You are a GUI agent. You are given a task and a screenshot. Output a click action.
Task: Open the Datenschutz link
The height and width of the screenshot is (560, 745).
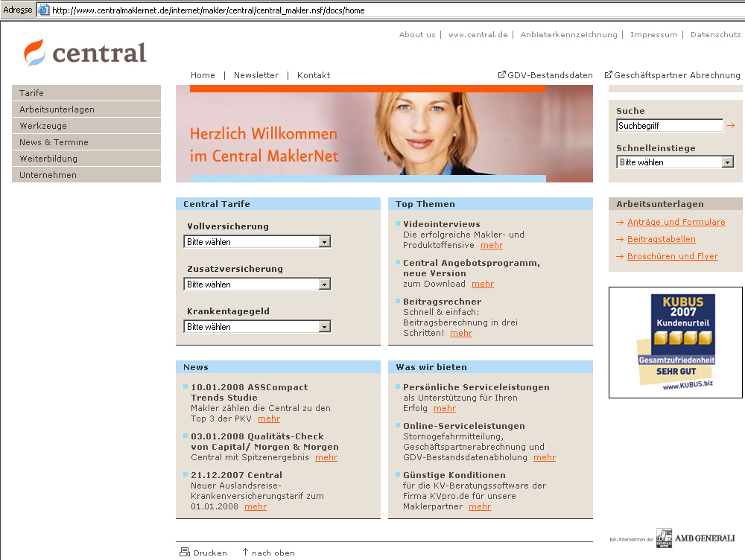tap(715, 35)
